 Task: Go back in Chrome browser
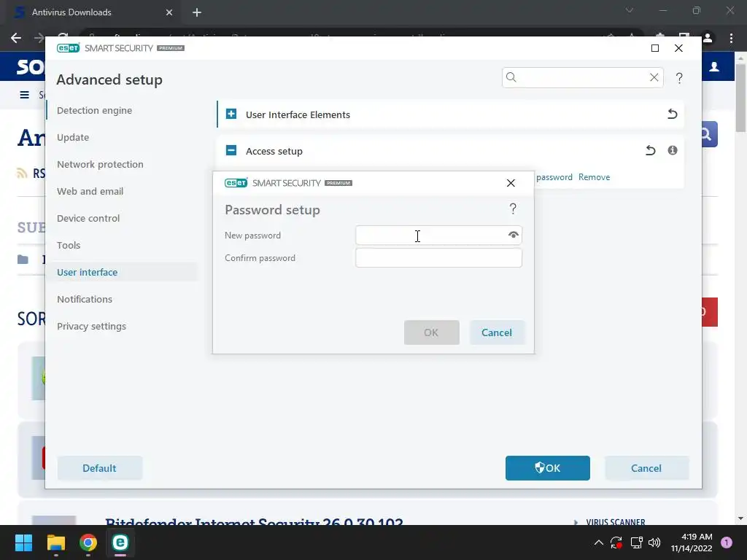pyautogui.click(x=16, y=38)
